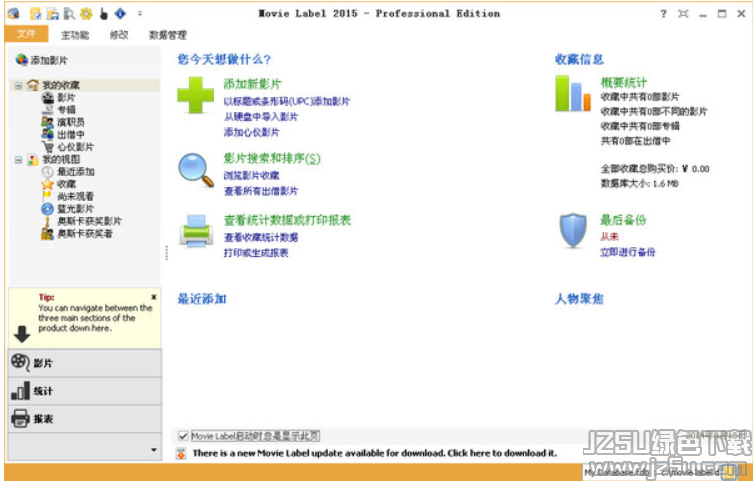This screenshot has height=481, width=753.
Task: Open settings via the yellow gear icon
Action: pos(86,14)
